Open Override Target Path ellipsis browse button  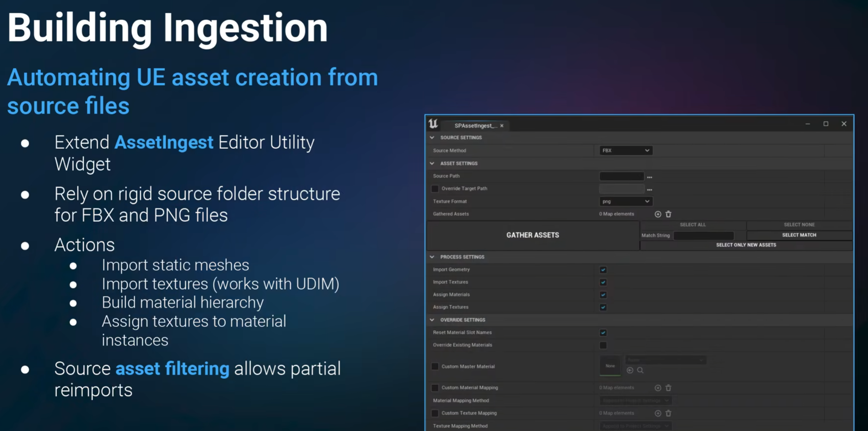(x=650, y=190)
